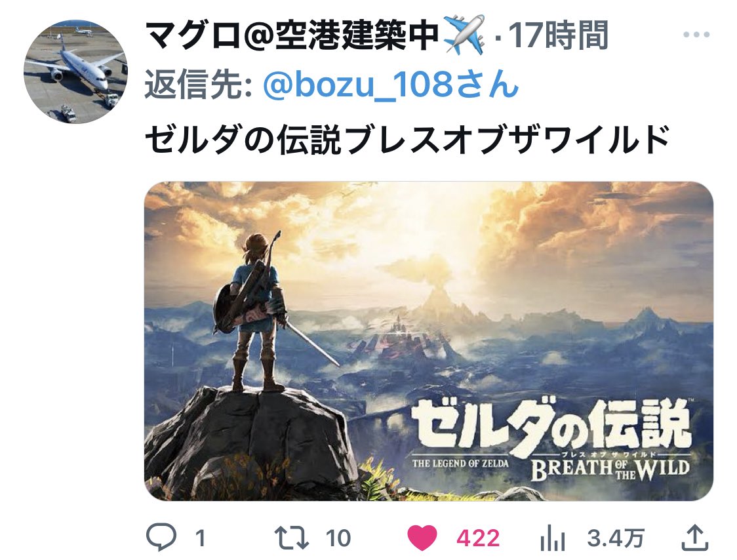Image resolution: width=737 pixels, height=560 pixels.
Task: Tap the share upload icon
Action: (694, 538)
